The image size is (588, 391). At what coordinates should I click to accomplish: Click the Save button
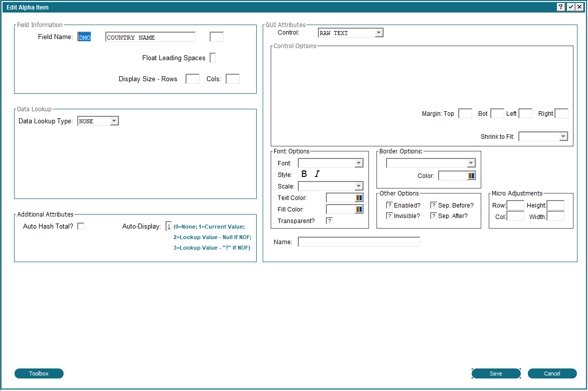[x=496, y=373]
